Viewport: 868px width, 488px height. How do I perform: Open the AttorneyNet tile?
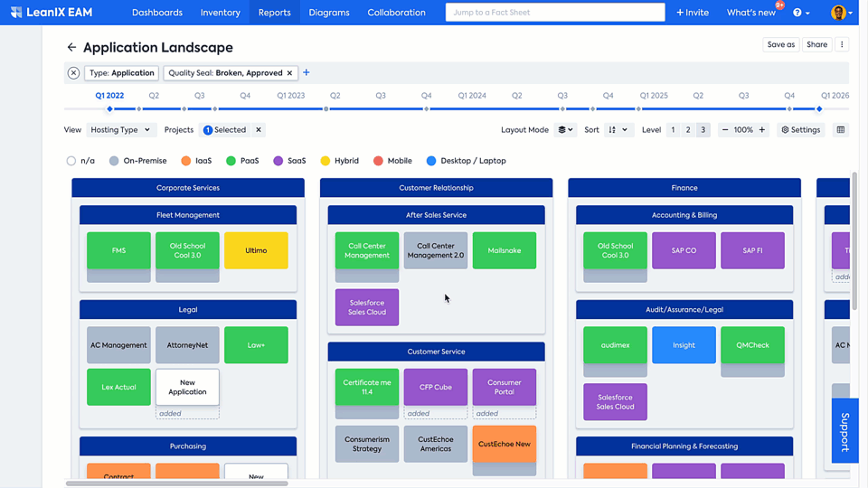click(188, 345)
